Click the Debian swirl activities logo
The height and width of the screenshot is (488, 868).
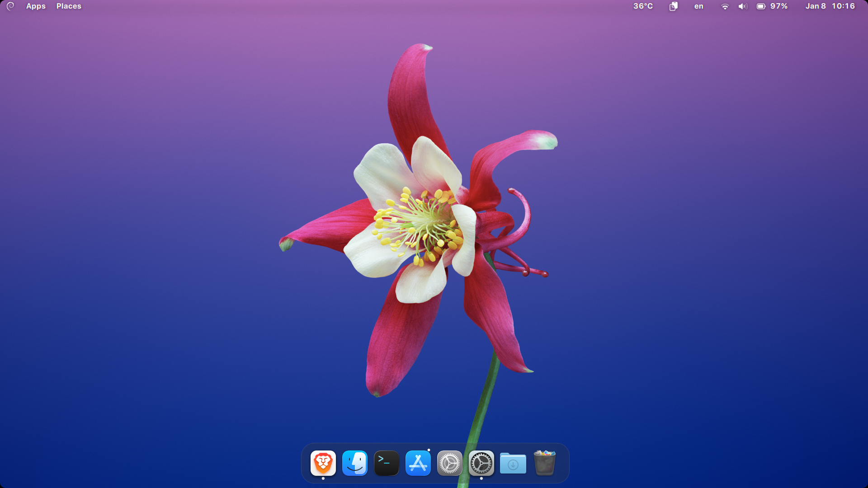(10, 6)
